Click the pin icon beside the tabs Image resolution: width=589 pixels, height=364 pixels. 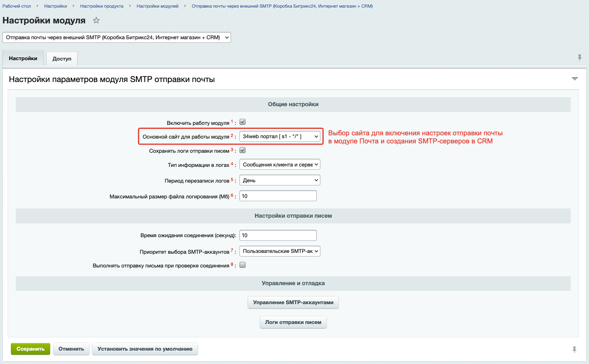point(580,58)
